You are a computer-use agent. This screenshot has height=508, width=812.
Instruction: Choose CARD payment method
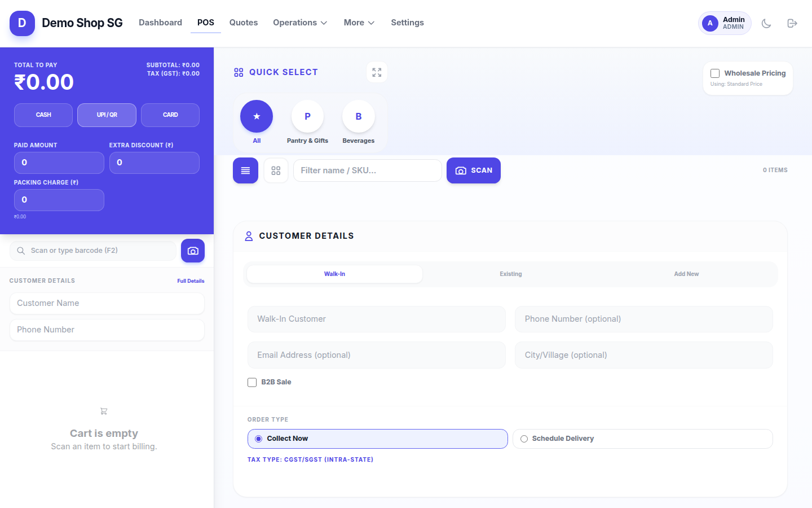(x=170, y=115)
